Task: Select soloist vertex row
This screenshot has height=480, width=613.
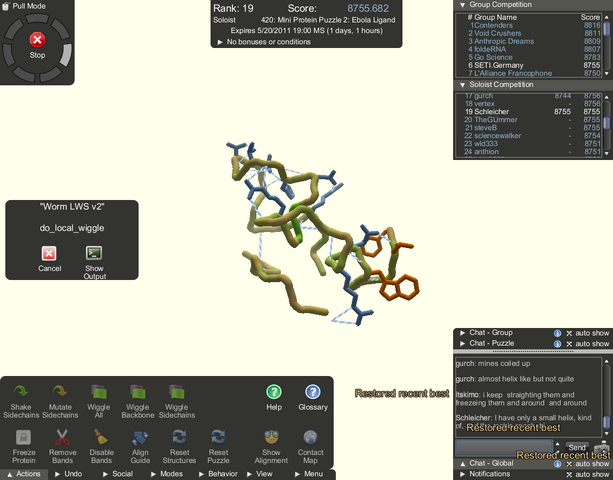Action: point(529,104)
